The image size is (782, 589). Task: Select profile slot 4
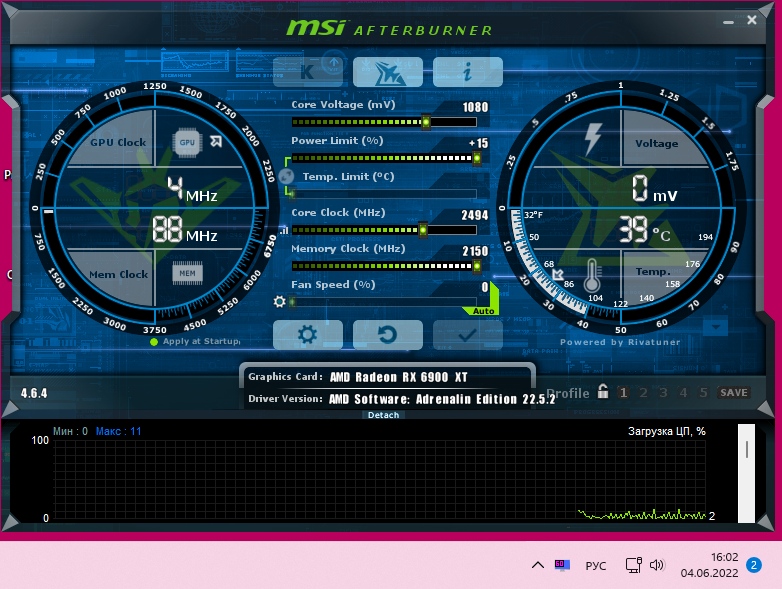683,393
